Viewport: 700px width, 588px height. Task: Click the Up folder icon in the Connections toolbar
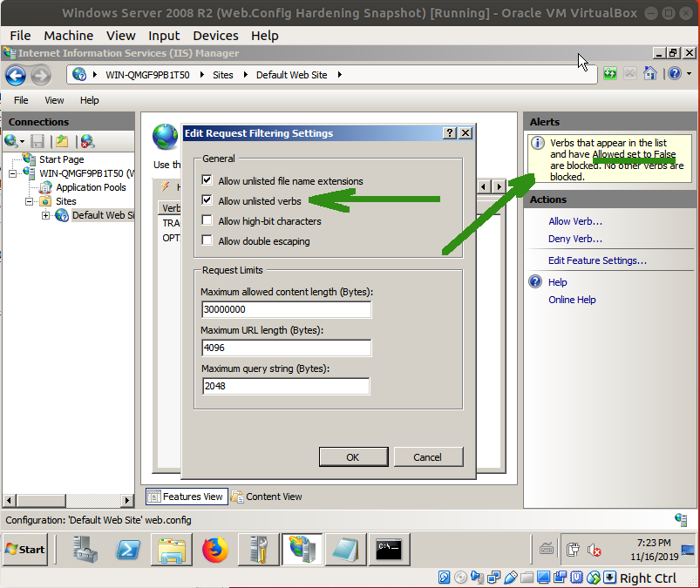coord(62,141)
